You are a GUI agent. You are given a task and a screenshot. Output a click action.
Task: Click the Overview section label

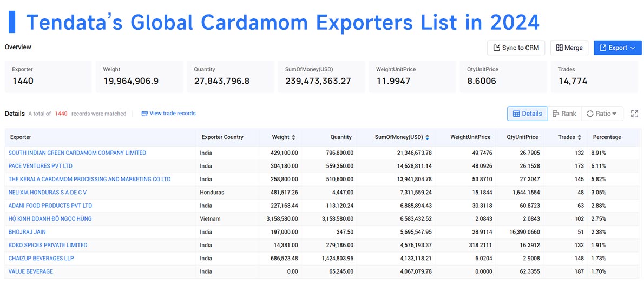pos(18,47)
